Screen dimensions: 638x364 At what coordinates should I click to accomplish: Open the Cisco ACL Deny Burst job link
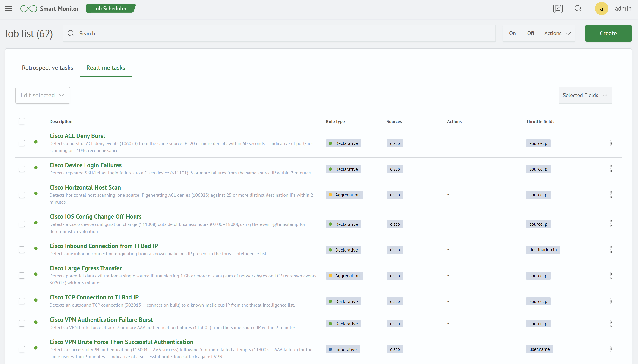[x=77, y=136]
